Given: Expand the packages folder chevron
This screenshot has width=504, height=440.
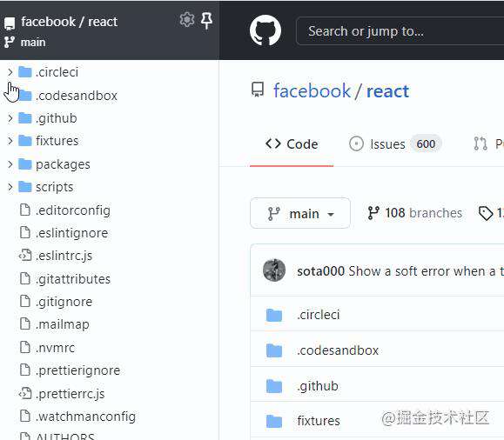Looking at the screenshot, I should tap(10, 164).
